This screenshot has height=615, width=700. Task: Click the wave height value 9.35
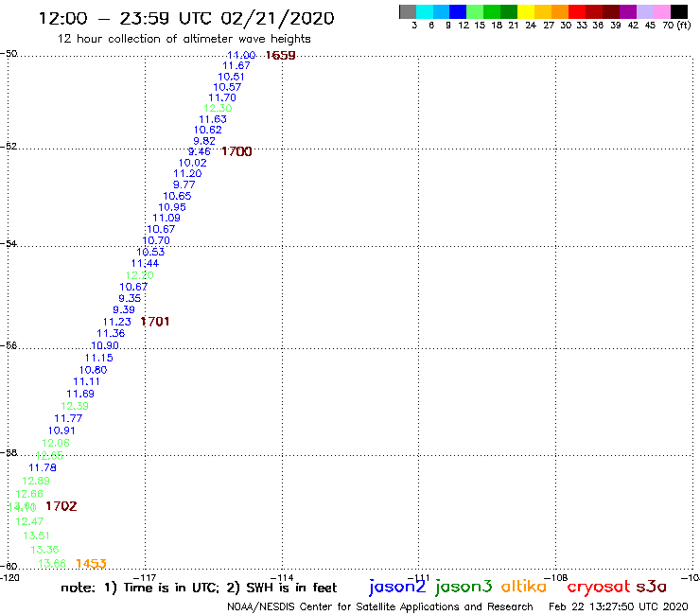[130, 298]
